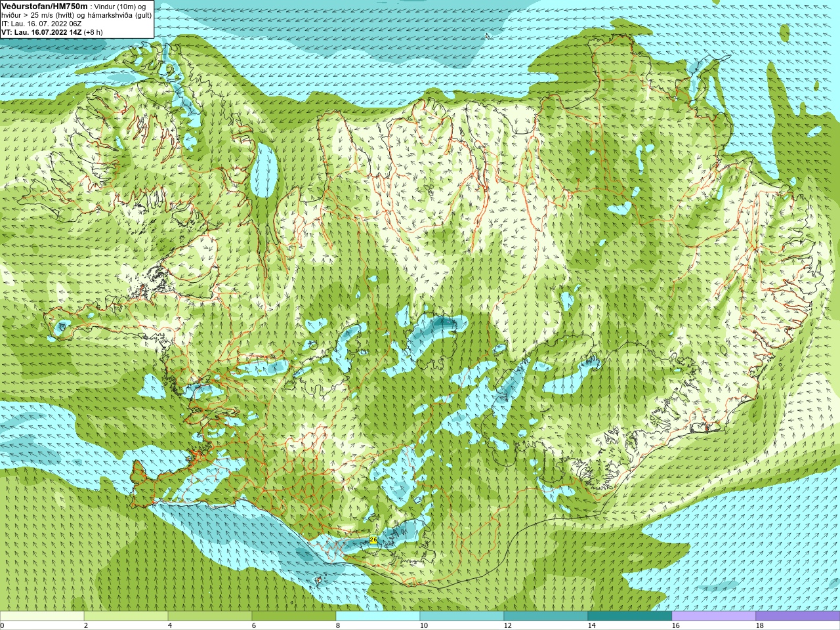The height and width of the screenshot is (630, 840).
Task: Click the scale label "14" on the color bar
Action: coord(591,625)
